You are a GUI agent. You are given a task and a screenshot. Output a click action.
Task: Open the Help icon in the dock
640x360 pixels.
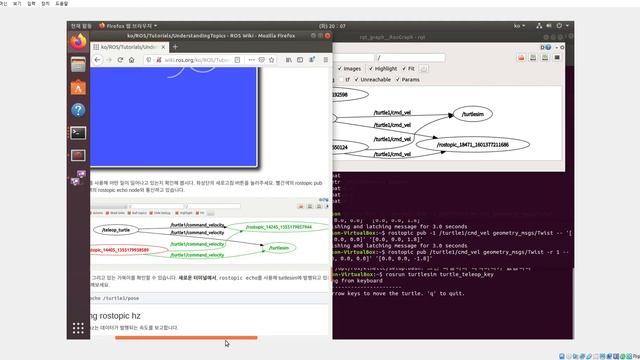tap(78, 110)
